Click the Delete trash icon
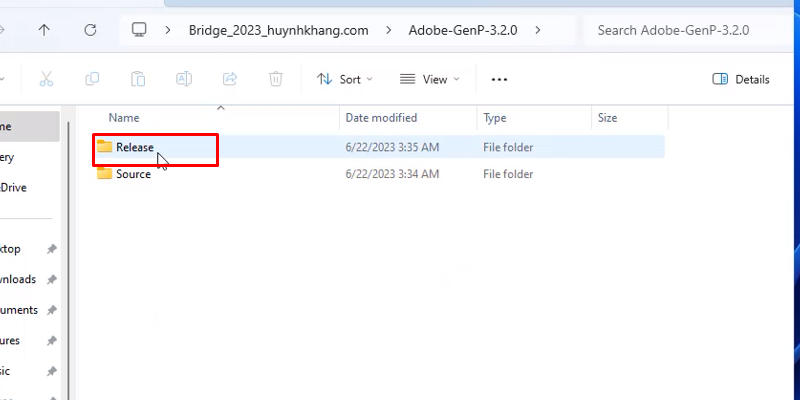The height and width of the screenshot is (400, 800). [x=276, y=79]
